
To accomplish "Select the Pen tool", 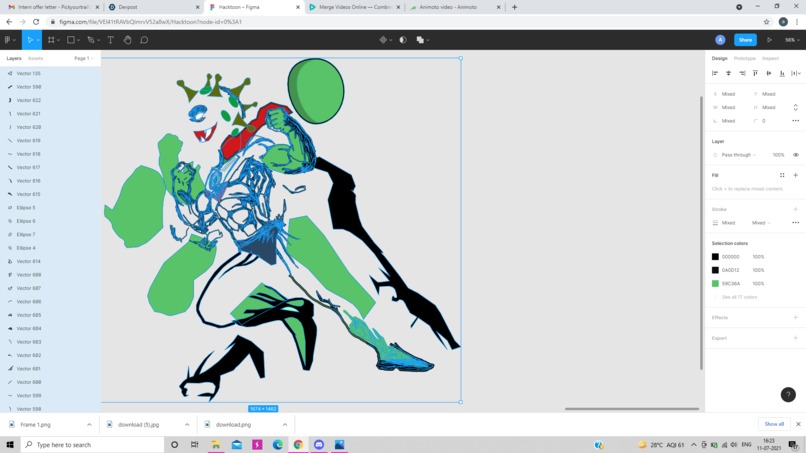I will coord(90,40).
